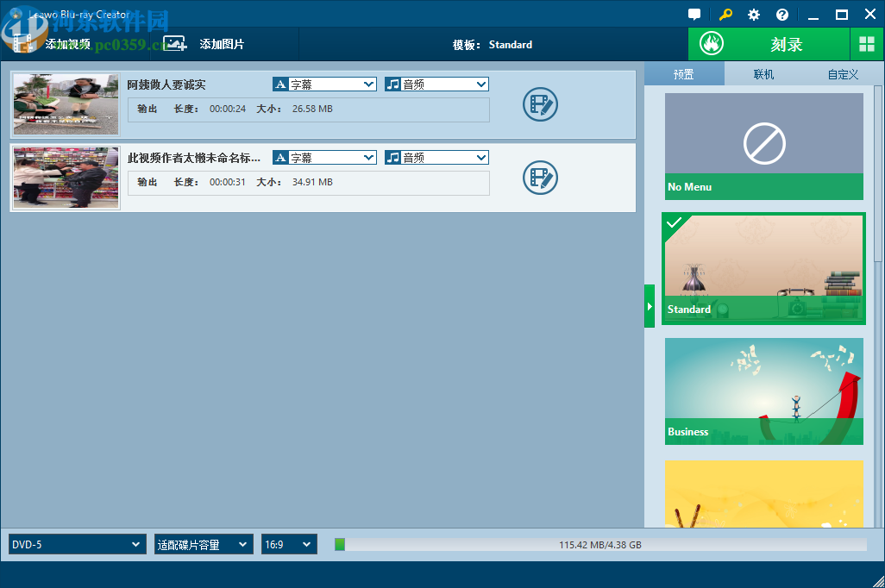Open the video edit icon for 阿姨做人要诚实
This screenshot has height=588, width=885.
(x=540, y=103)
